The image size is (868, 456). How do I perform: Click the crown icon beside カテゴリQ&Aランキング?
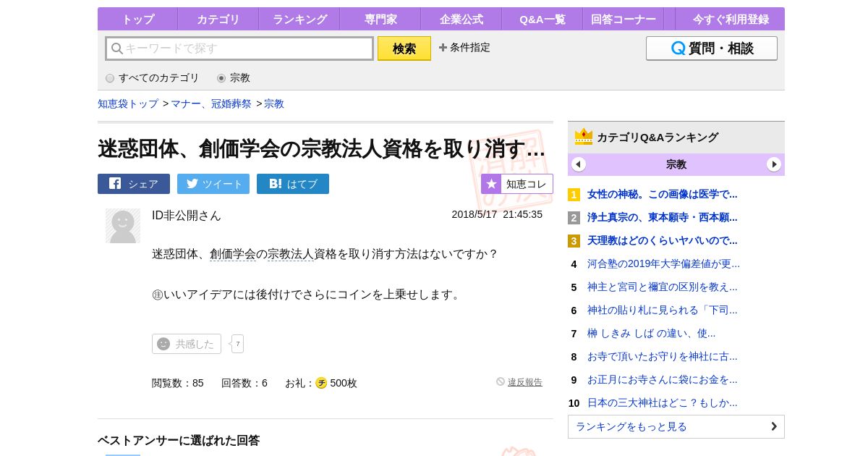[584, 136]
